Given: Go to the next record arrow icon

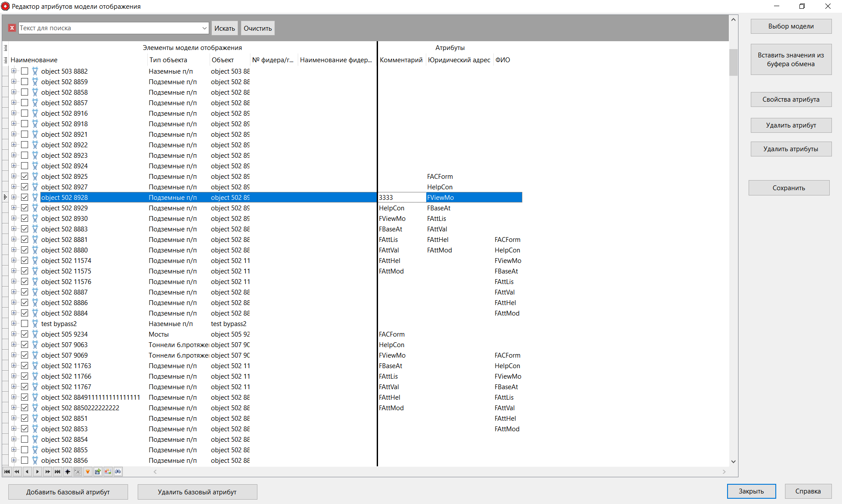Looking at the screenshot, I should click(38, 472).
